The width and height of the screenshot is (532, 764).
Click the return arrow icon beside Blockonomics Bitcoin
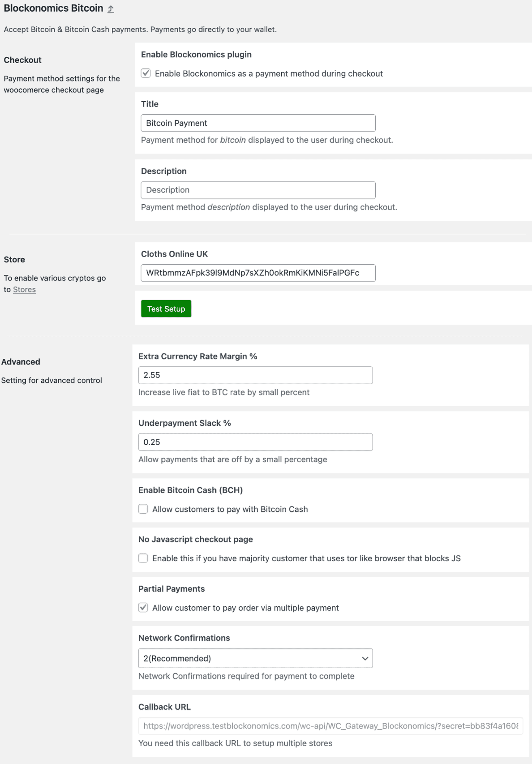111,9
